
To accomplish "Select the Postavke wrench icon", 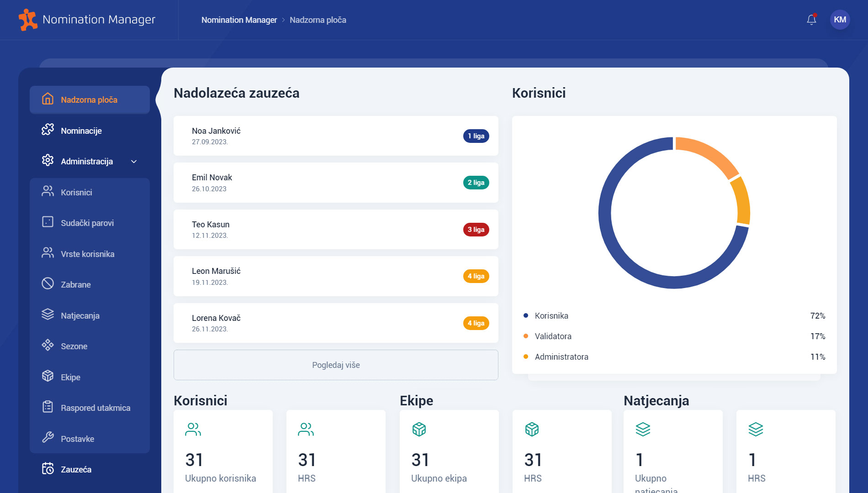I will 48,438.
